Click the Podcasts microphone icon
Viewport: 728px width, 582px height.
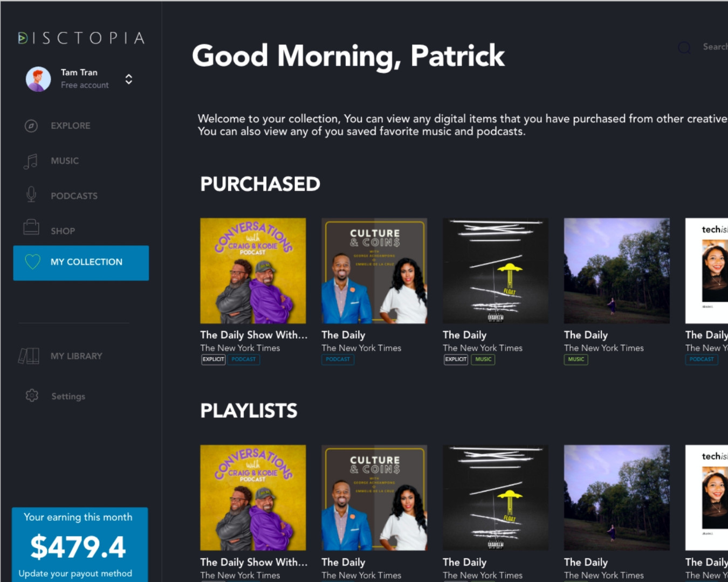[31, 195]
